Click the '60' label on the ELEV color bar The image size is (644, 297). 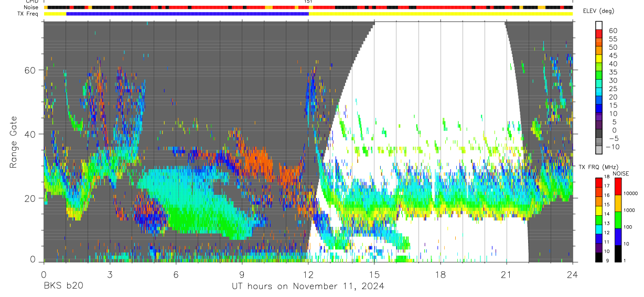click(x=612, y=30)
